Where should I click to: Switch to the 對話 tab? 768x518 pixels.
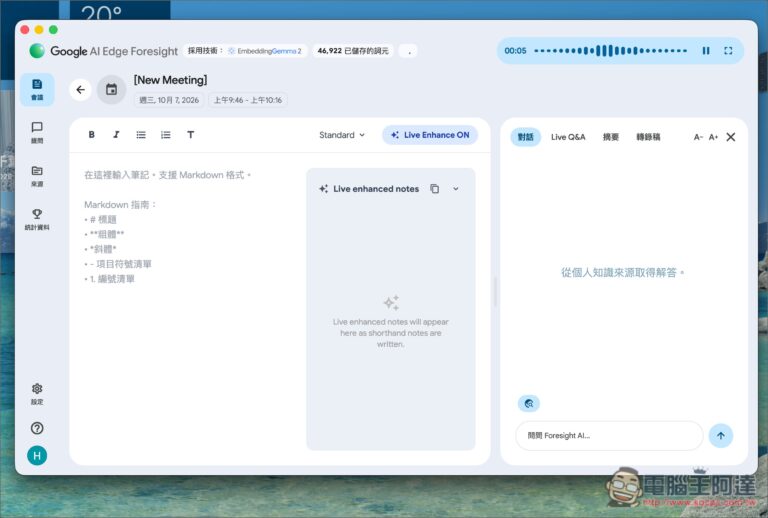pos(526,137)
